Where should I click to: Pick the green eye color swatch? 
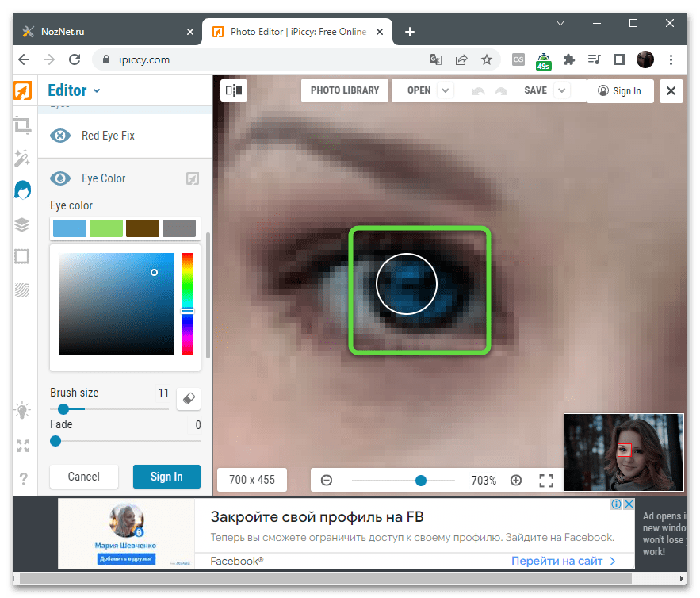coord(106,228)
